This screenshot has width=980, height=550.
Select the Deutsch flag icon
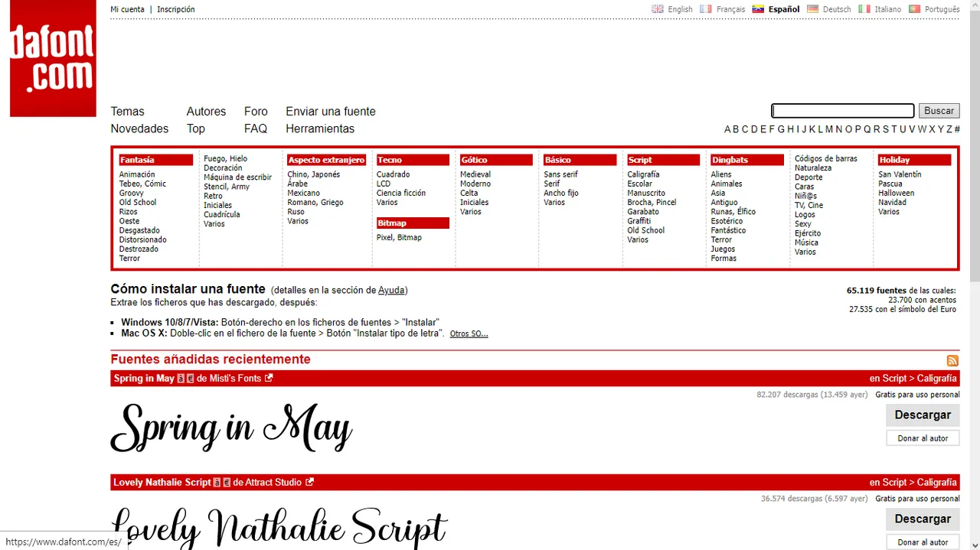coord(813,9)
